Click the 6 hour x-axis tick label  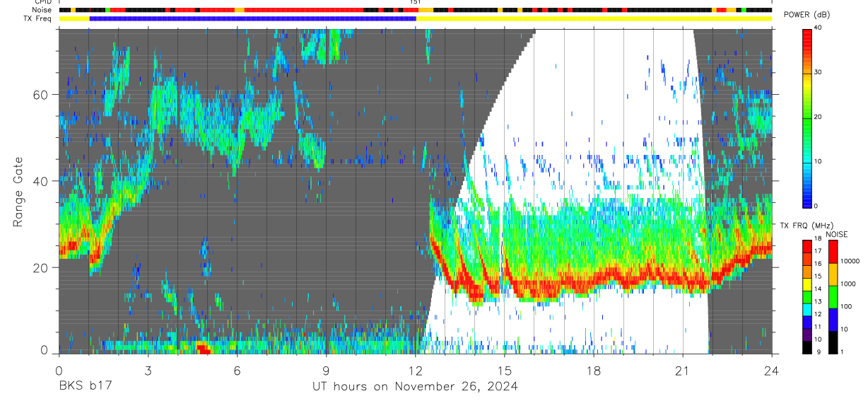coord(237,371)
